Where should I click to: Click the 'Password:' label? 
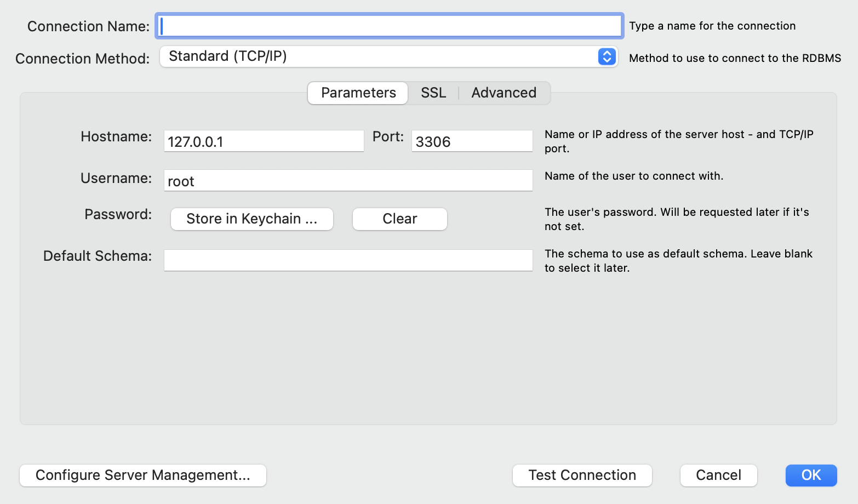[x=118, y=214]
